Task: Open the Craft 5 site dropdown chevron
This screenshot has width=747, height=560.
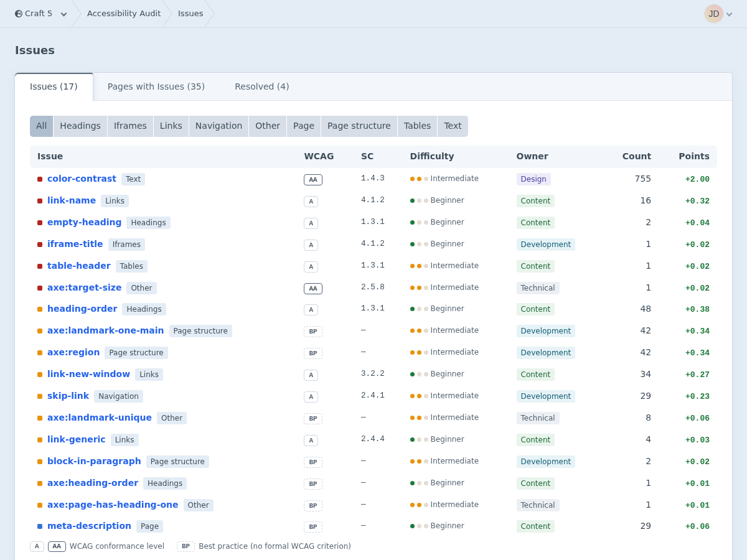Action: [63, 14]
